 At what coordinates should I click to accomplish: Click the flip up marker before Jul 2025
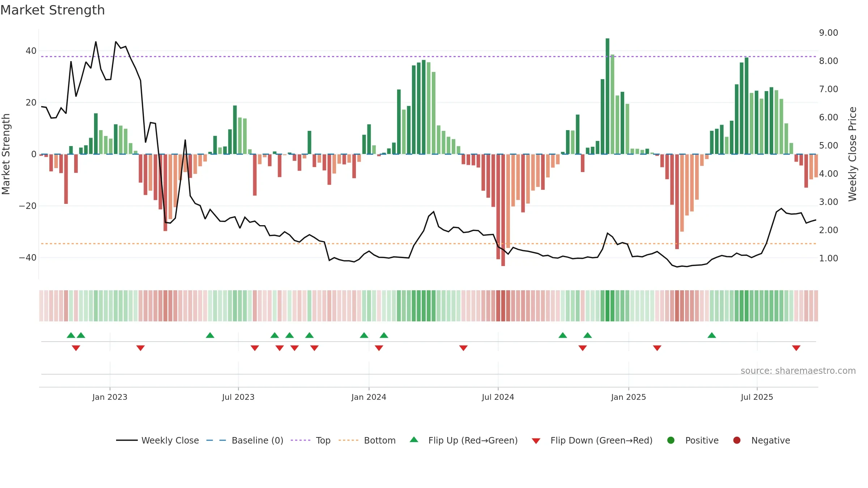point(712,335)
